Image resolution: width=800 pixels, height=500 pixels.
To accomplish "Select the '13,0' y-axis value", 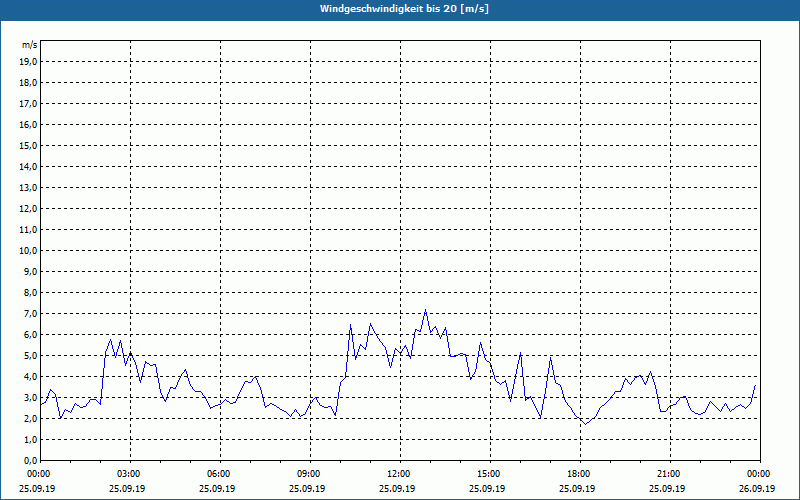I will point(28,188).
